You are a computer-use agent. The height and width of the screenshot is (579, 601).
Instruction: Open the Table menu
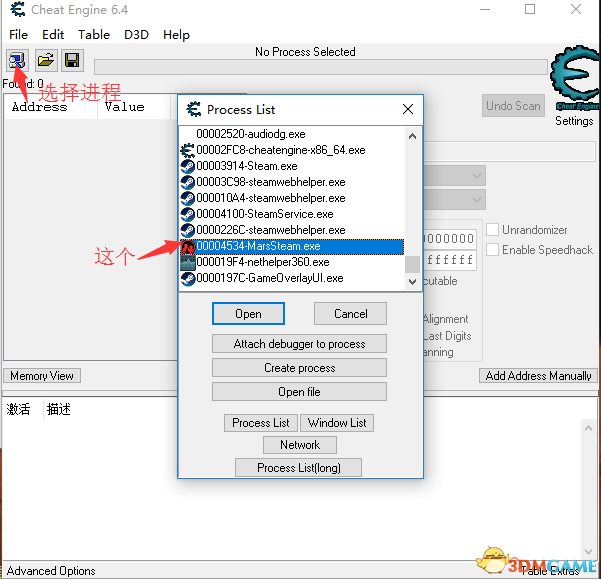(x=94, y=34)
